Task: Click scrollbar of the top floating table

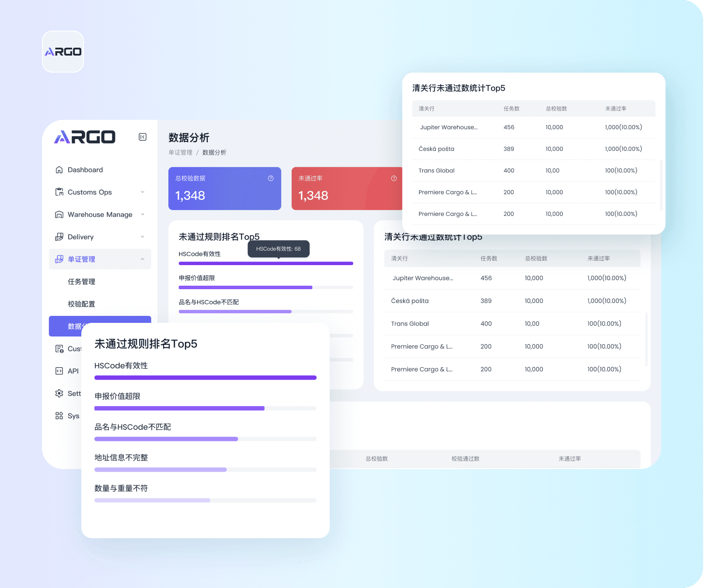Action: (661, 185)
